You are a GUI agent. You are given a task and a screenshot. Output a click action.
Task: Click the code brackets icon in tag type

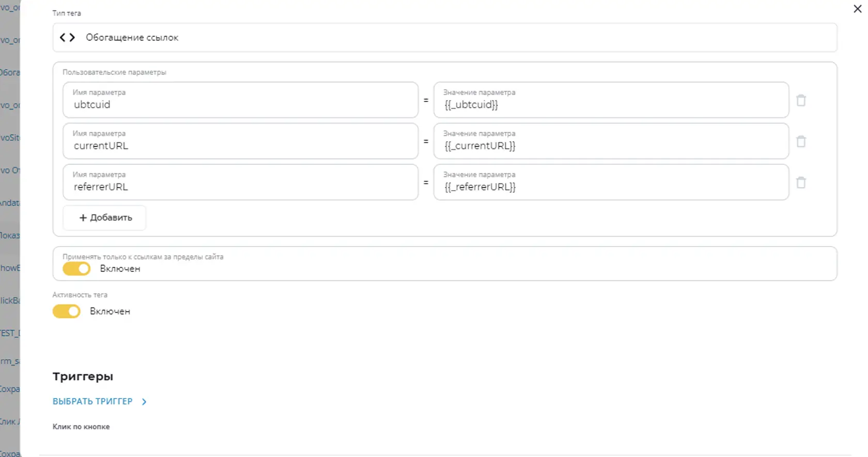pos(67,37)
